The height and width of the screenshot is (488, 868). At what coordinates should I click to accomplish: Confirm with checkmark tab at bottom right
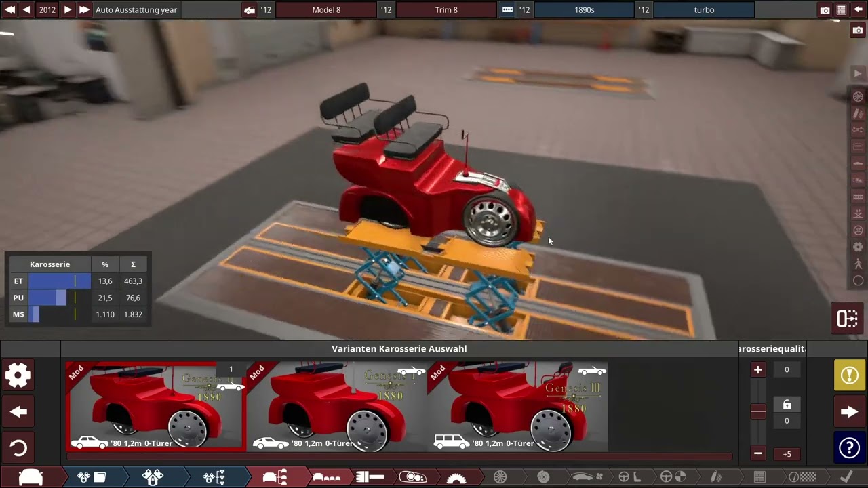846,477
